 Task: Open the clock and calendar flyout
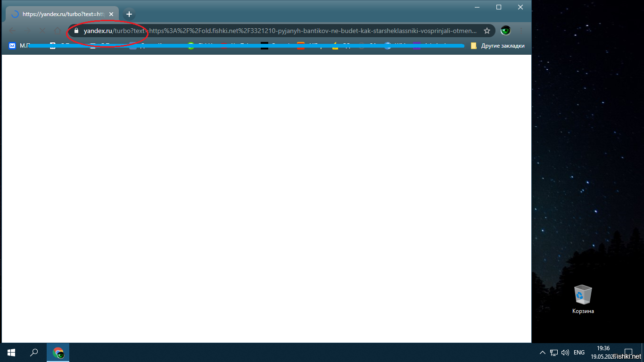603,353
